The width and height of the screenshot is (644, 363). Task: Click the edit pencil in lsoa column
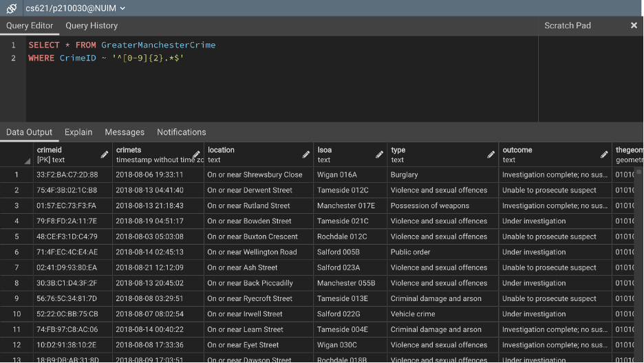(x=380, y=155)
